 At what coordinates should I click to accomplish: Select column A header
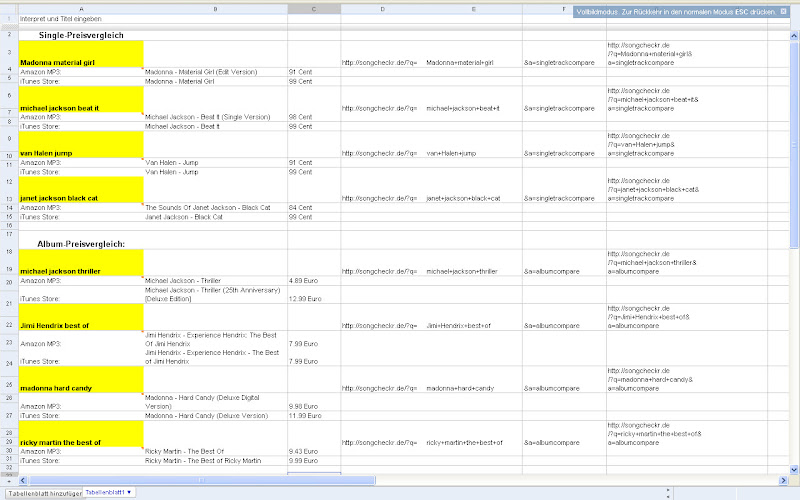pyautogui.click(x=81, y=9)
